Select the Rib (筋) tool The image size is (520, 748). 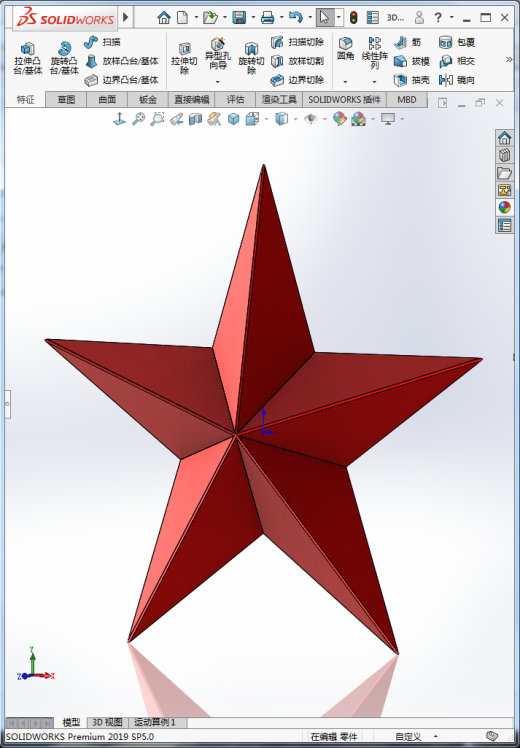point(408,42)
